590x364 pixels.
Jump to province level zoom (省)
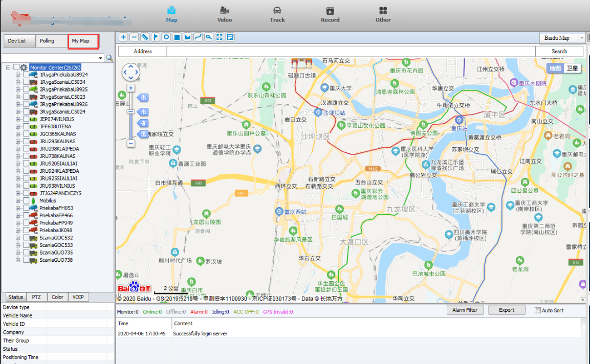(x=143, y=123)
